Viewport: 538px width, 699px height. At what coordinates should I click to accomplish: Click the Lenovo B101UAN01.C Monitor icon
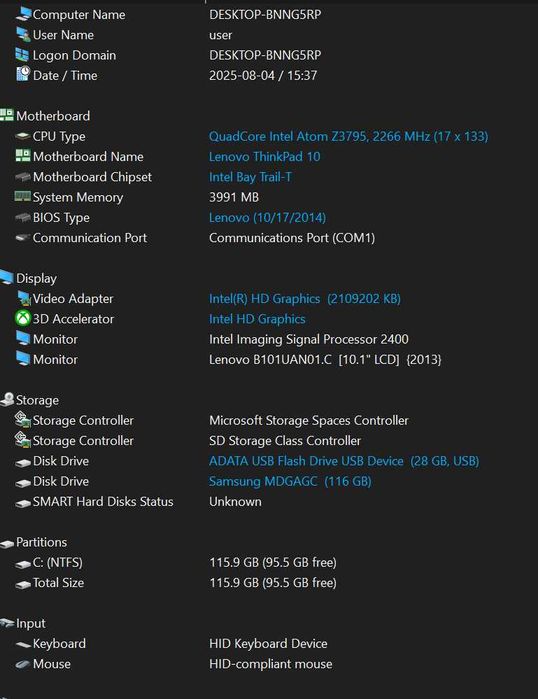23,358
